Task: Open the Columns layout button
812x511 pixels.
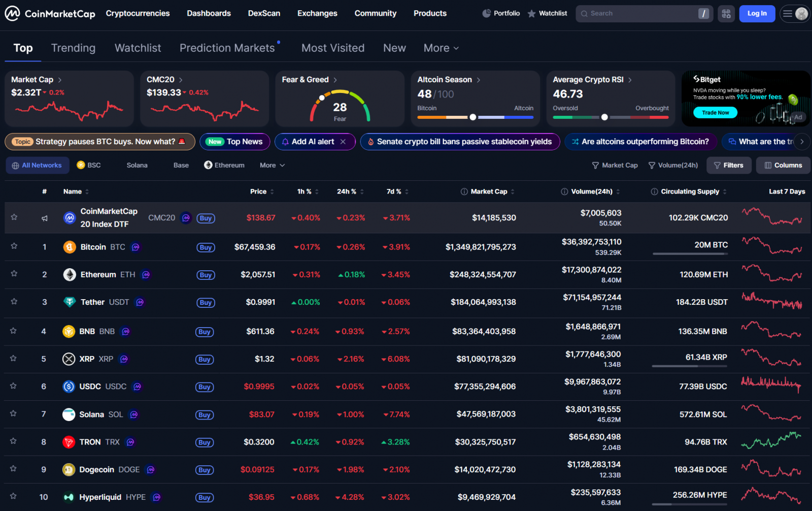Action: [x=783, y=166]
